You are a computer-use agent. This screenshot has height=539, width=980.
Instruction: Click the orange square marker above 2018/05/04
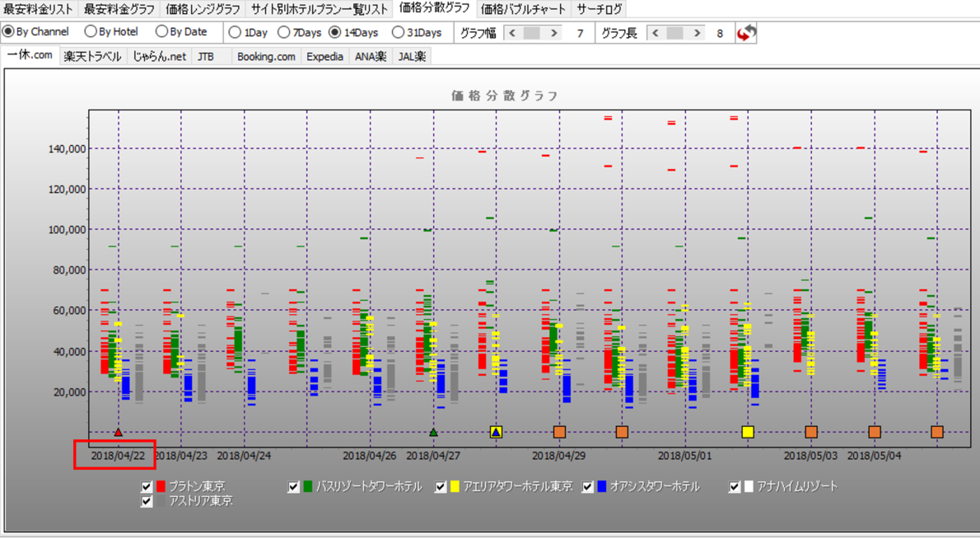tap(875, 432)
